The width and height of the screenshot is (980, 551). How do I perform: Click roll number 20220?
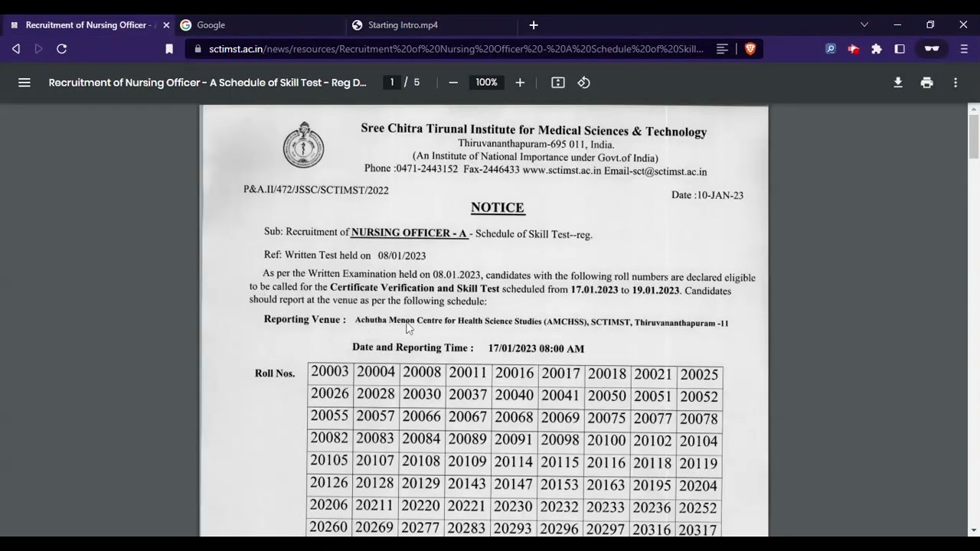(x=420, y=505)
